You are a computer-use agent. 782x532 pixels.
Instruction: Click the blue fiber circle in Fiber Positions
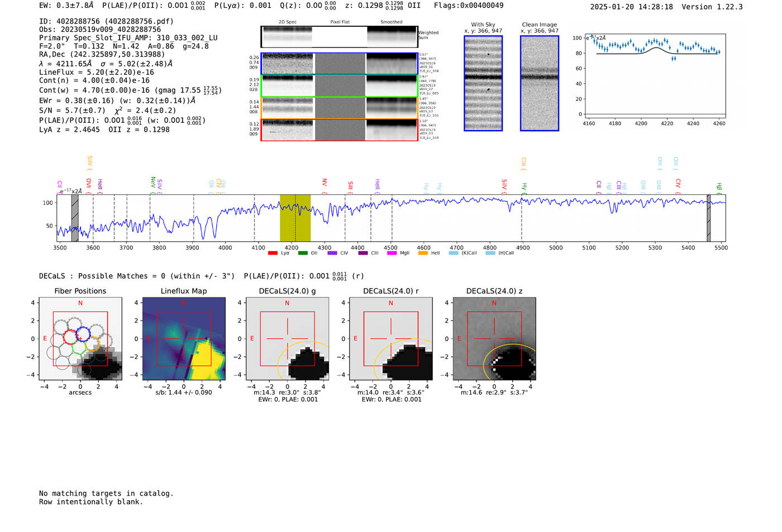(83, 335)
